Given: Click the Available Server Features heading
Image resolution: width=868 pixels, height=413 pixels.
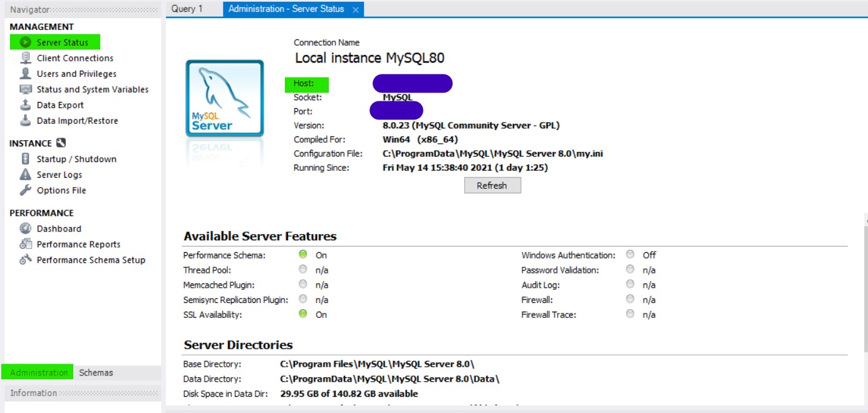Looking at the screenshot, I should (x=260, y=237).
